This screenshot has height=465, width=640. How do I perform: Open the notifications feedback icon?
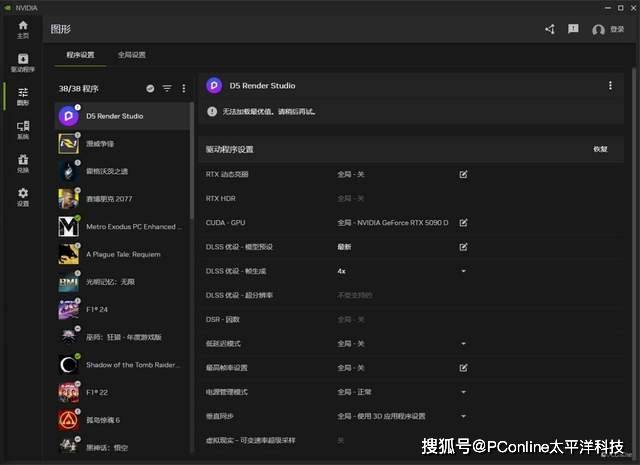[573, 29]
